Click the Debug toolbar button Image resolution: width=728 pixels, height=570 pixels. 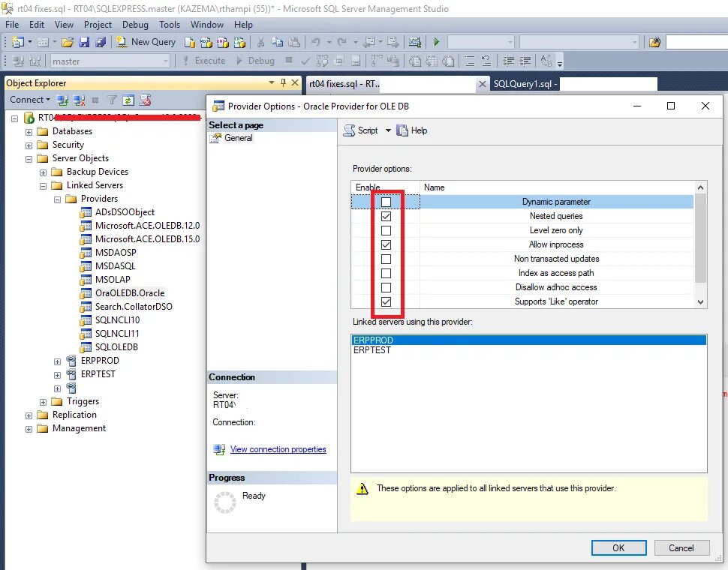(x=256, y=61)
